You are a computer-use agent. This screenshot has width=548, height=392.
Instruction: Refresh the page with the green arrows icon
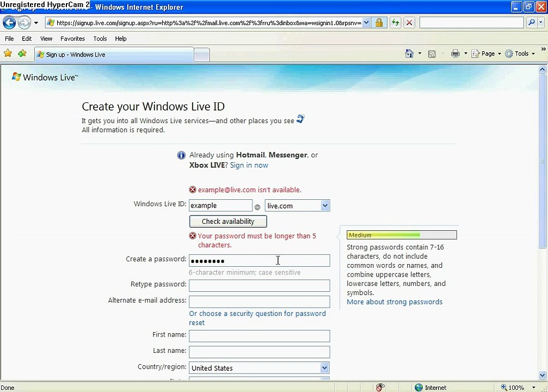coord(395,23)
